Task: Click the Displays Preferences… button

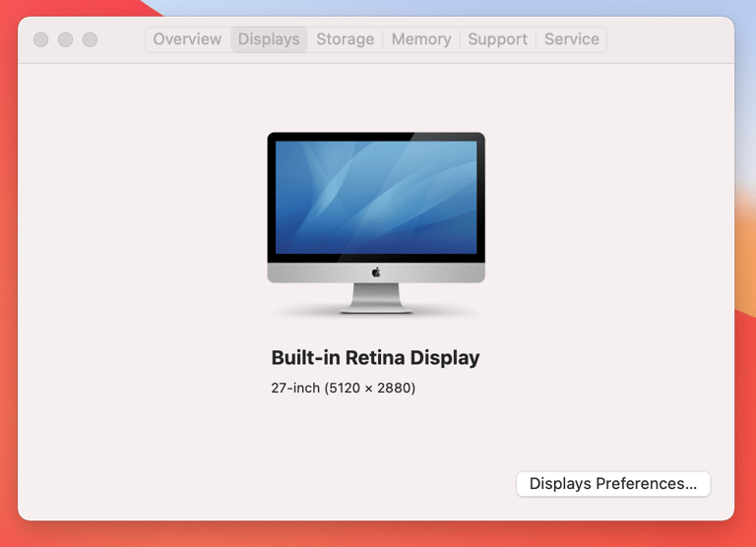Action: pos(613,483)
